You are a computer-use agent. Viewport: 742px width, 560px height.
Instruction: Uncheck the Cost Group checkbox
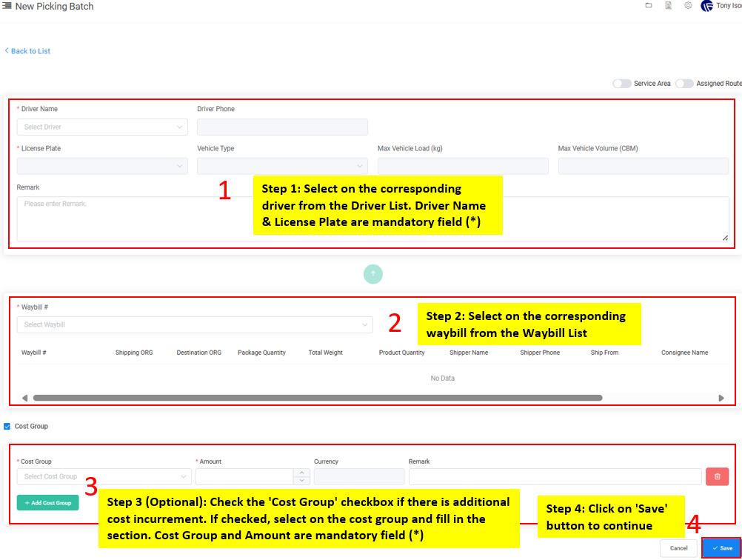(x=7, y=427)
